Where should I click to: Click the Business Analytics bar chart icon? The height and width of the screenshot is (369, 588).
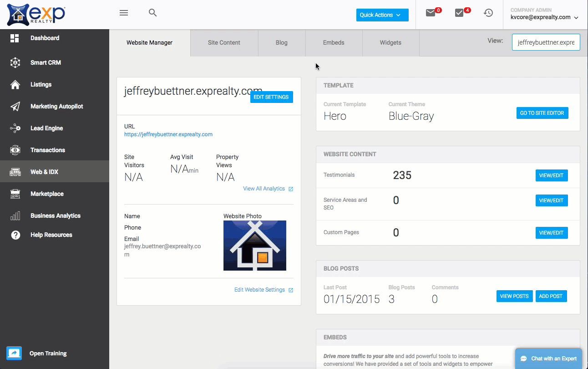pyautogui.click(x=15, y=216)
